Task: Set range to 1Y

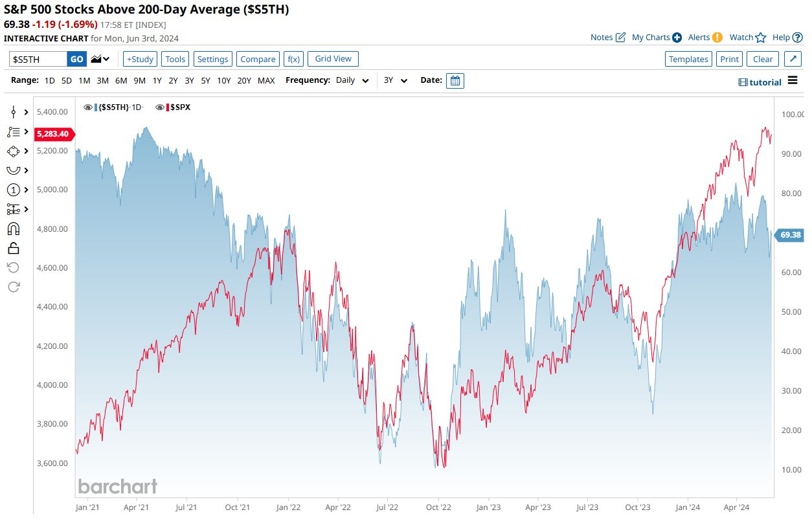Action: click(157, 81)
